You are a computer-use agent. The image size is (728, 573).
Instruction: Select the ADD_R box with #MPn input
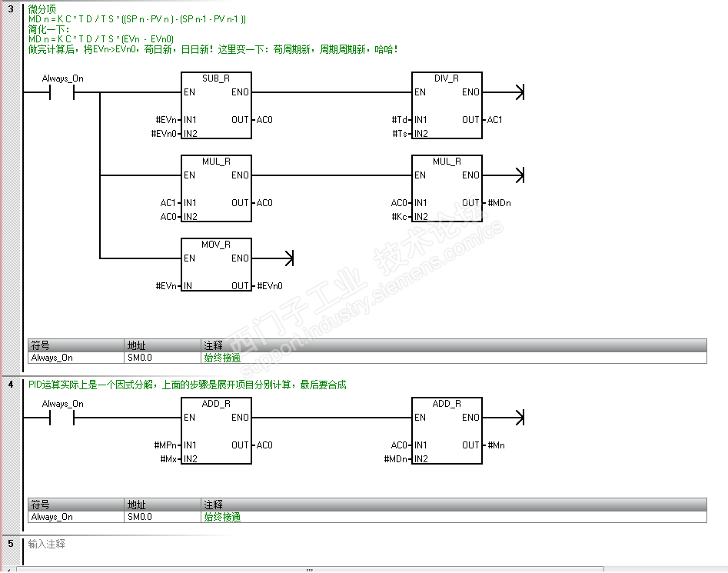pos(216,431)
